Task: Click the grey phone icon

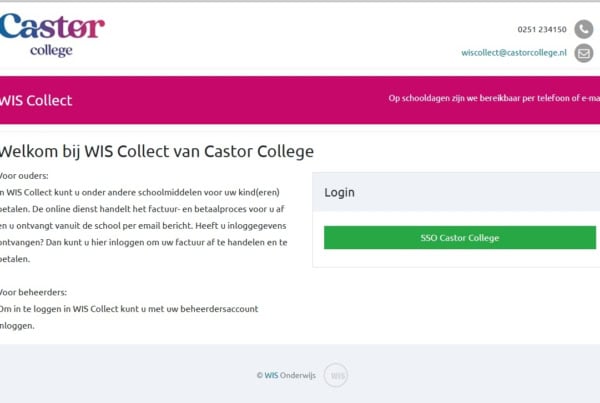Action: (x=584, y=29)
